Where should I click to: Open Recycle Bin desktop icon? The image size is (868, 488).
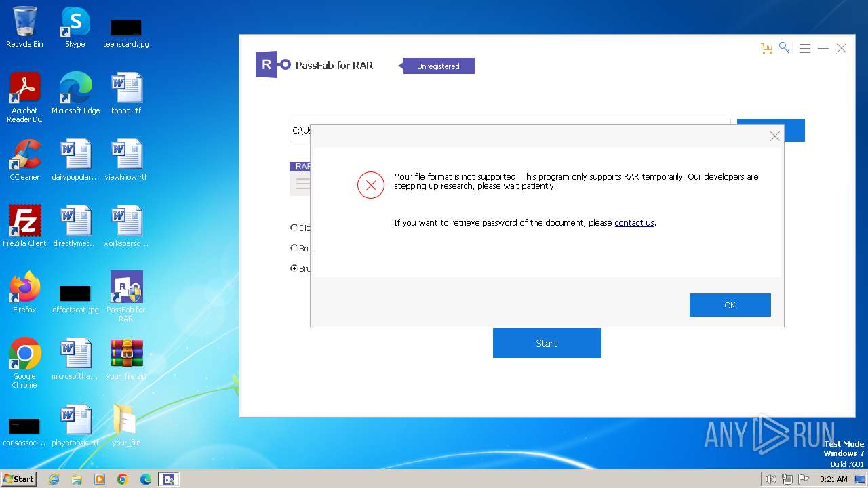(24, 27)
